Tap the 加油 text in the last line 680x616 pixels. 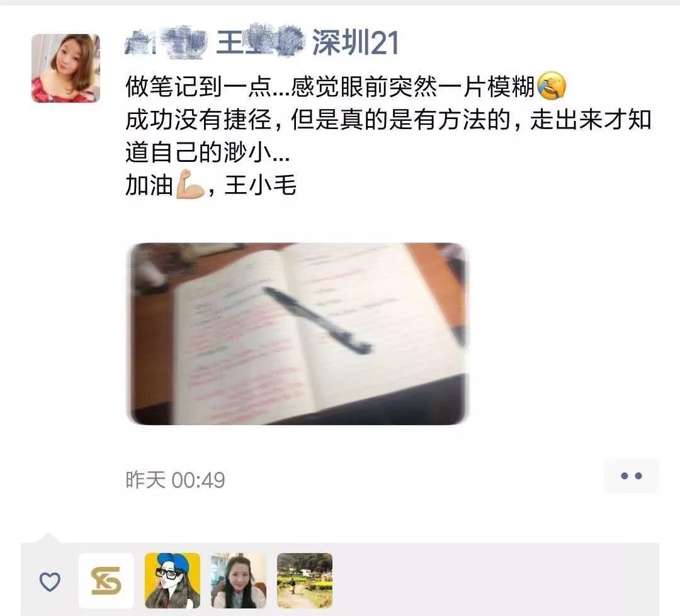149,185
